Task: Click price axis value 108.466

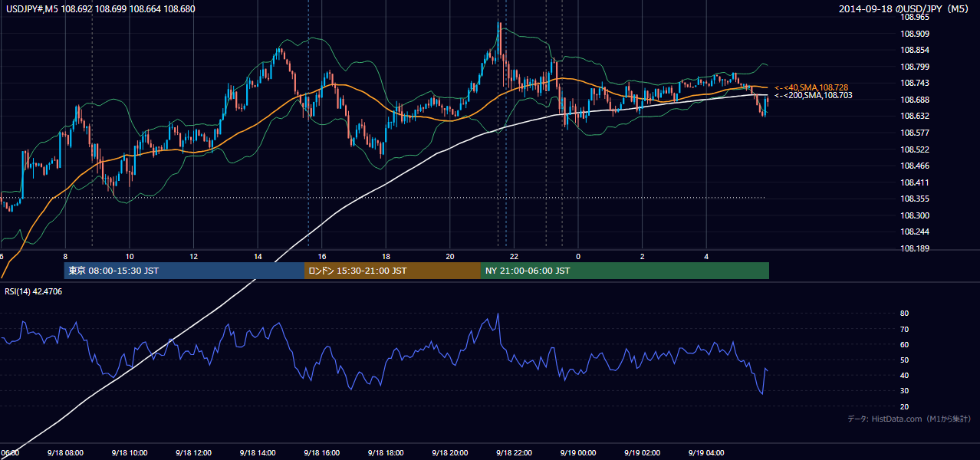Action: coord(915,166)
